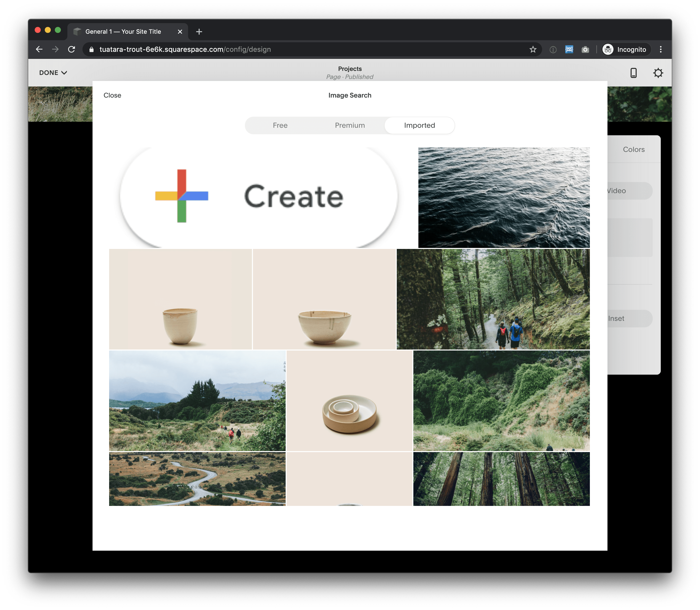Pick the mountain meadow hikers image

point(197,401)
